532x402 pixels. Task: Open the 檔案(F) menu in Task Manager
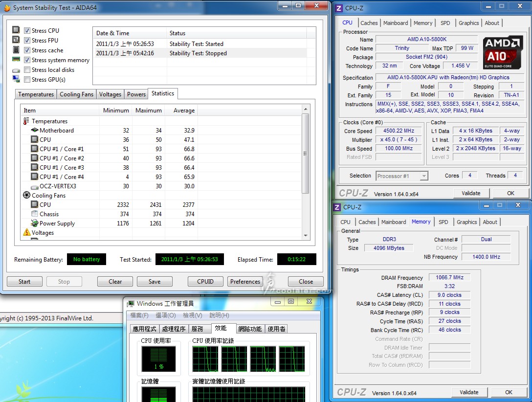click(x=139, y=315)
